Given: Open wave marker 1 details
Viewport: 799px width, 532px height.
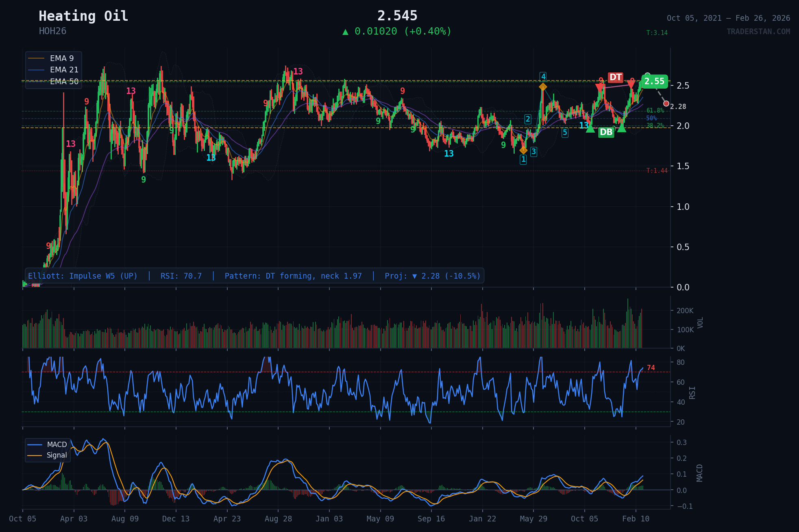Looking at the screenshot, I should 523,160.
